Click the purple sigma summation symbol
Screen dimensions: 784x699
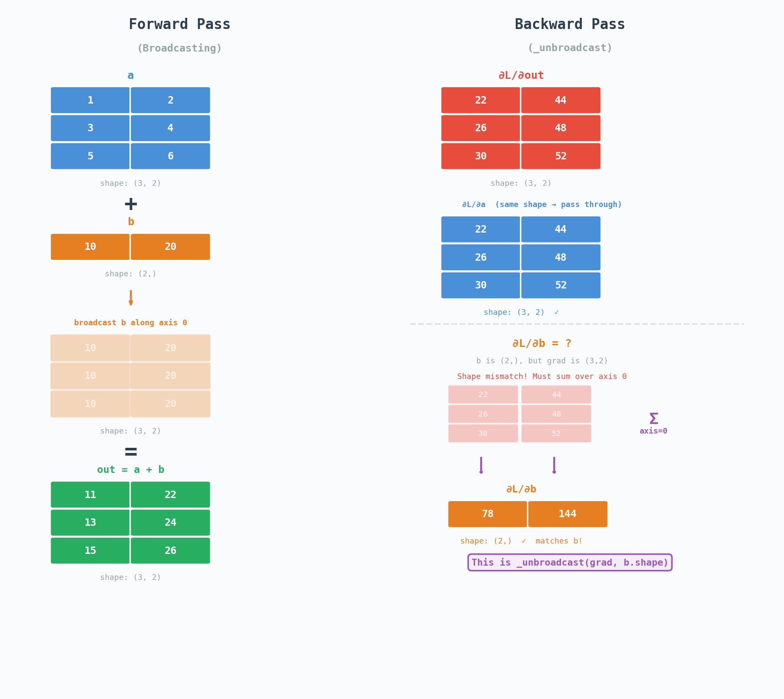(x=654, y=419)
